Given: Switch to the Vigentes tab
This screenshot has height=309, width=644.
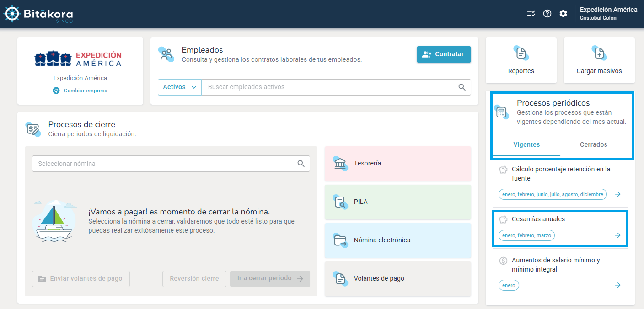Looking at the screenshot, I should coord(526,144).
